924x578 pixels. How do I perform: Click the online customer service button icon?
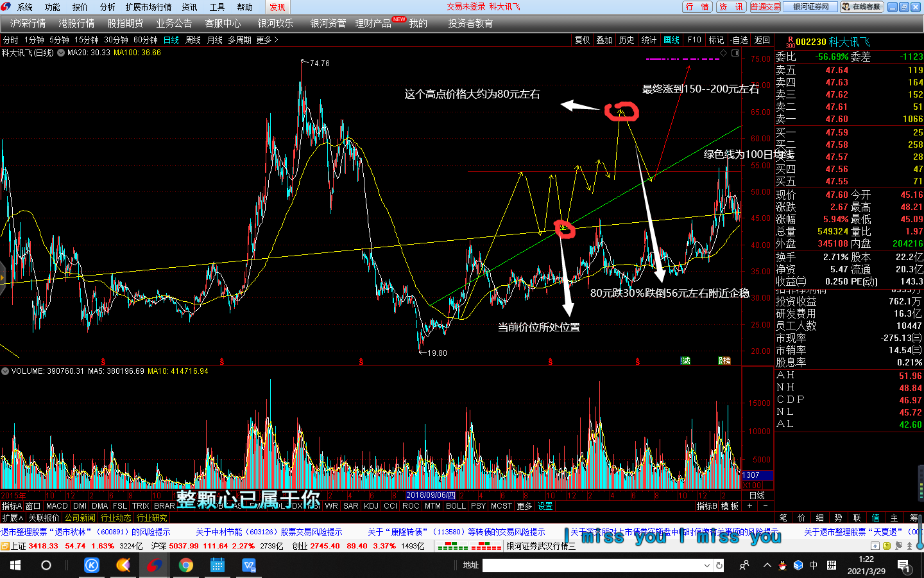[x=862, y=6]
